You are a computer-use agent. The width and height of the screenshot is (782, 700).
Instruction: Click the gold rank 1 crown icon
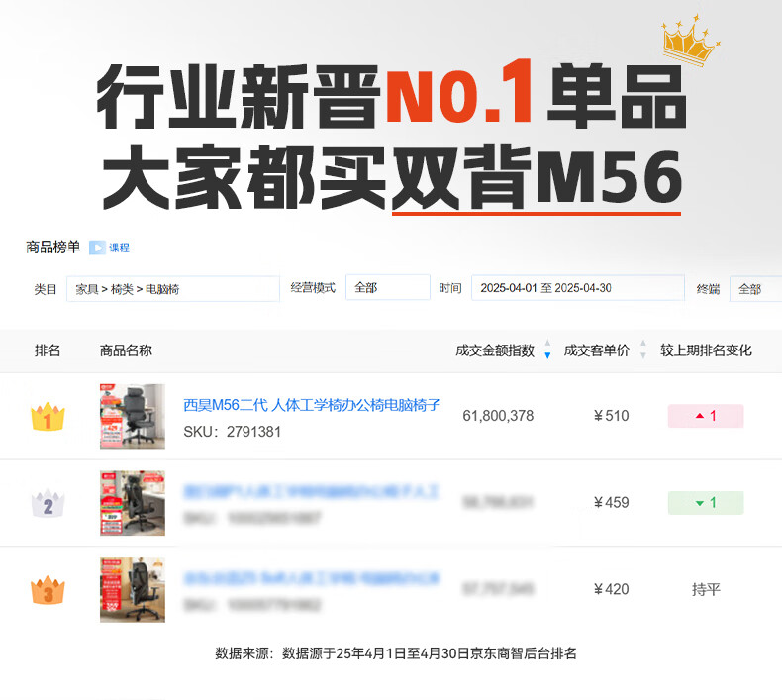click(48, 416)
